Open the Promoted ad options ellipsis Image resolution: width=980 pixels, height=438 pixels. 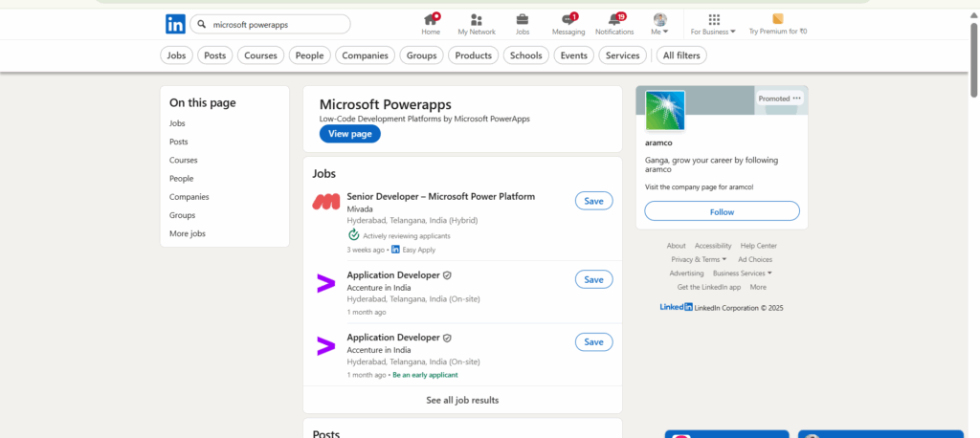pyautogui.click(x=796, y=99)
